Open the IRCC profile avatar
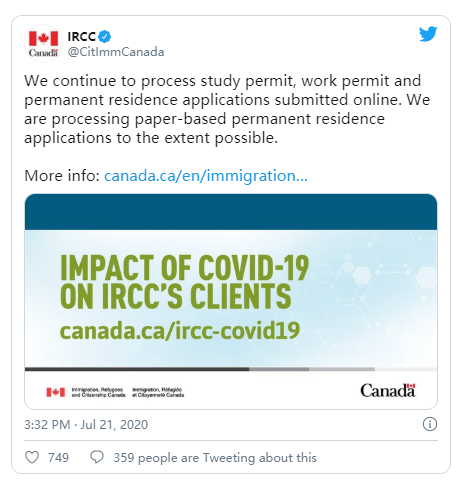Viewport: 466px width, 485px height. coord(43,43)
